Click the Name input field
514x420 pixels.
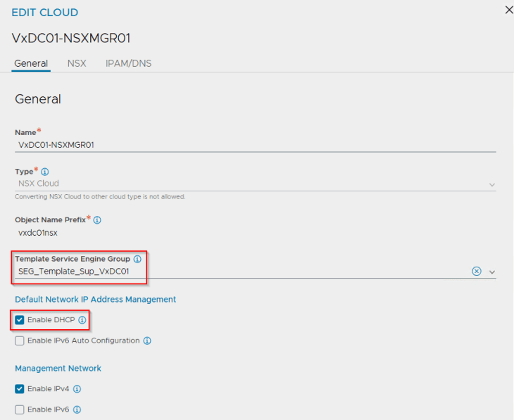pyautogui.click(x=255, y=144)
